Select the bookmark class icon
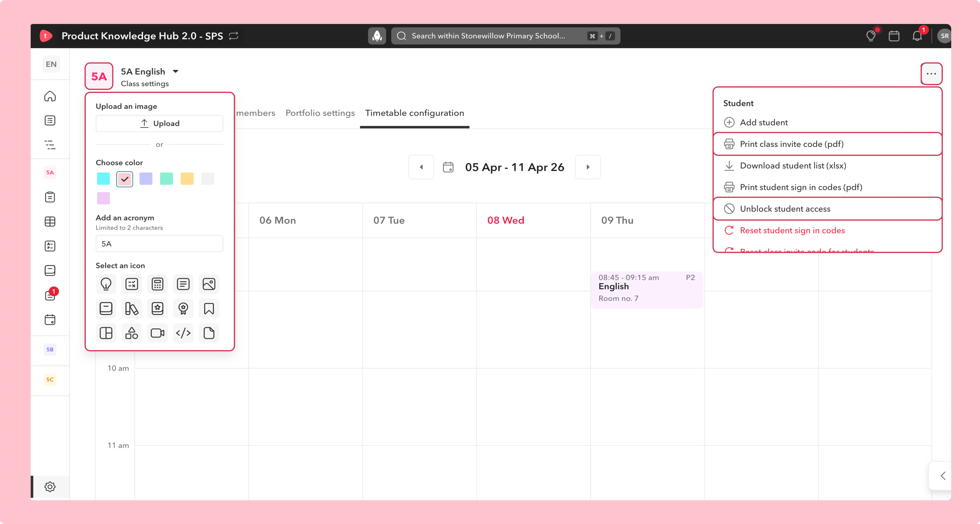The width and height of the screenshot is (980, 524). click(x=209, y=308)
